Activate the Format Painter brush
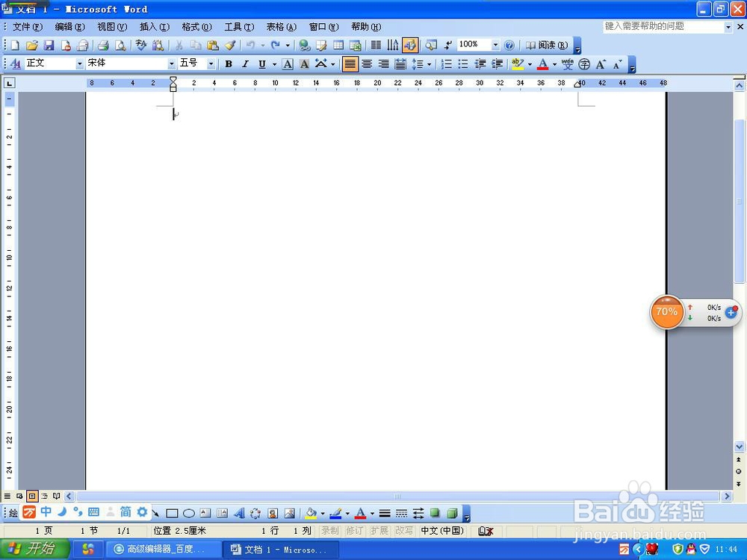Image resolution: width=747 pixels, height=560 pixels. point(231,46)
